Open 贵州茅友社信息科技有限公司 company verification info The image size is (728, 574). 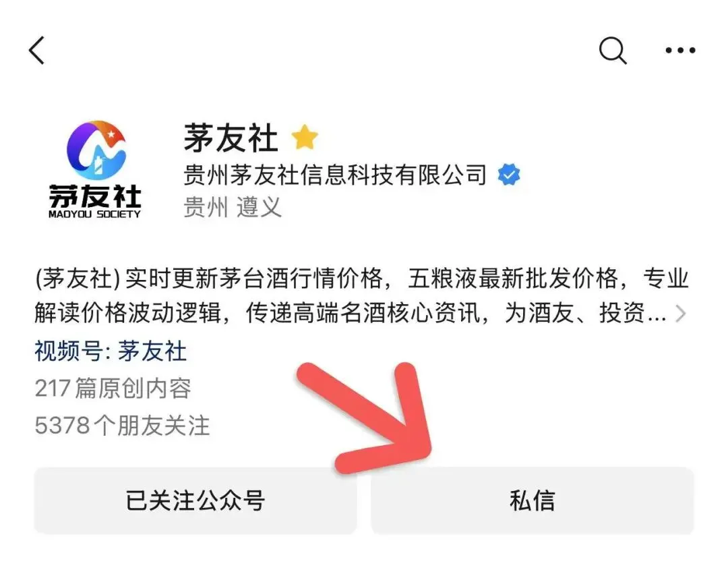335,175
